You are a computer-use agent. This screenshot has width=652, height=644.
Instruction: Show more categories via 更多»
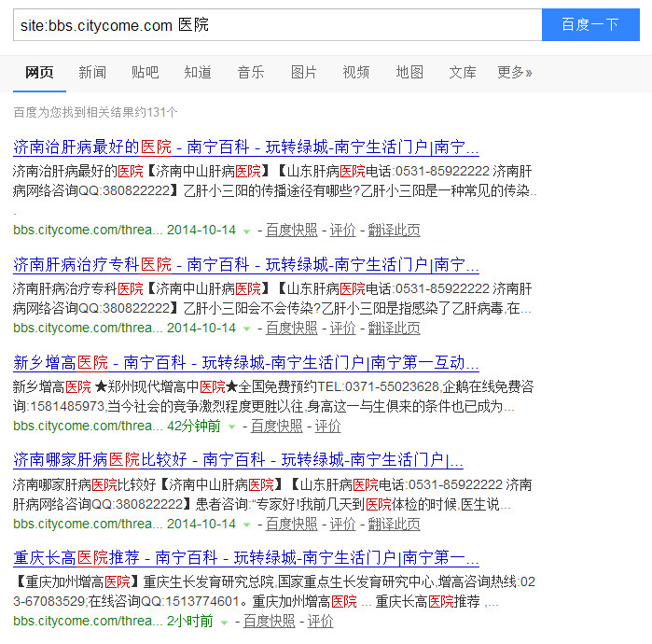pyautogui.click(x=515, y=73)
